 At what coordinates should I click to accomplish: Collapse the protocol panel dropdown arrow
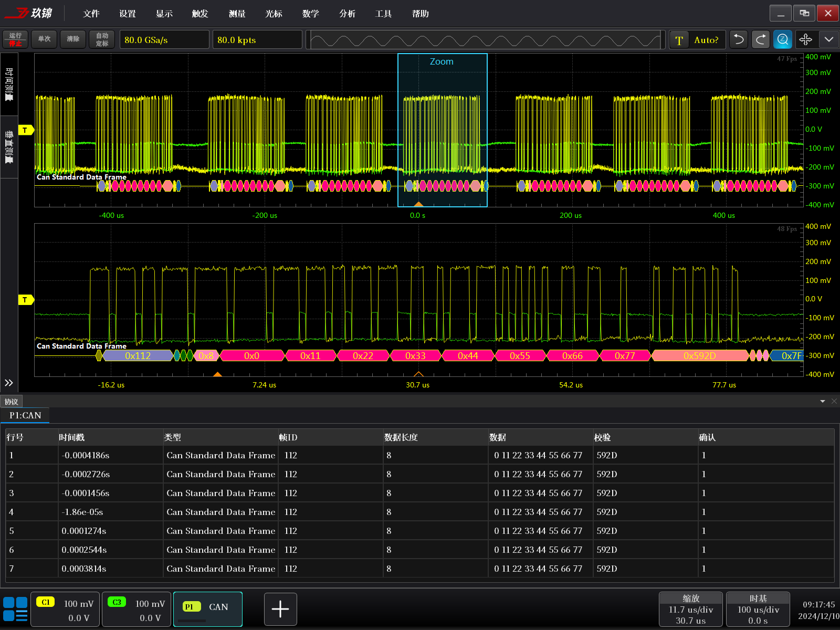(x=823, y=401)
